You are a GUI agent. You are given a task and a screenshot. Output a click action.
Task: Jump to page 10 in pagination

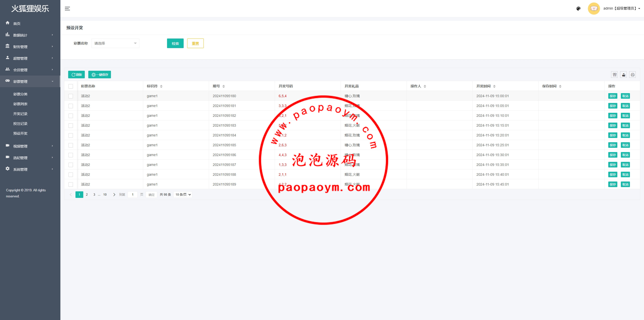tap(105, 195)
